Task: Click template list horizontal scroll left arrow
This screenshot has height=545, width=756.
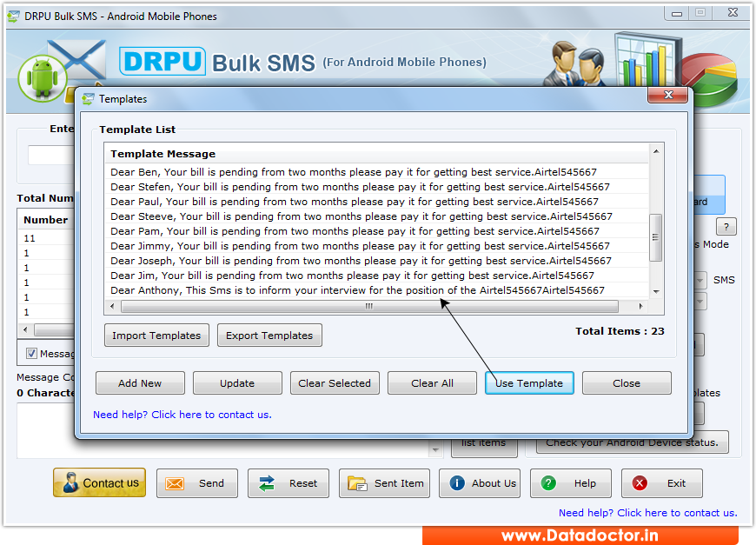Action: [x=112, y=306]
